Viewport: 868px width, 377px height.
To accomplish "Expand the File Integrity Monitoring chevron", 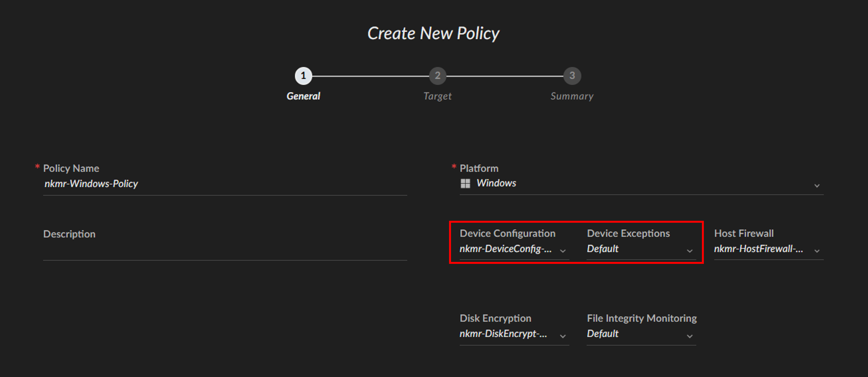I will coord(689,336).
